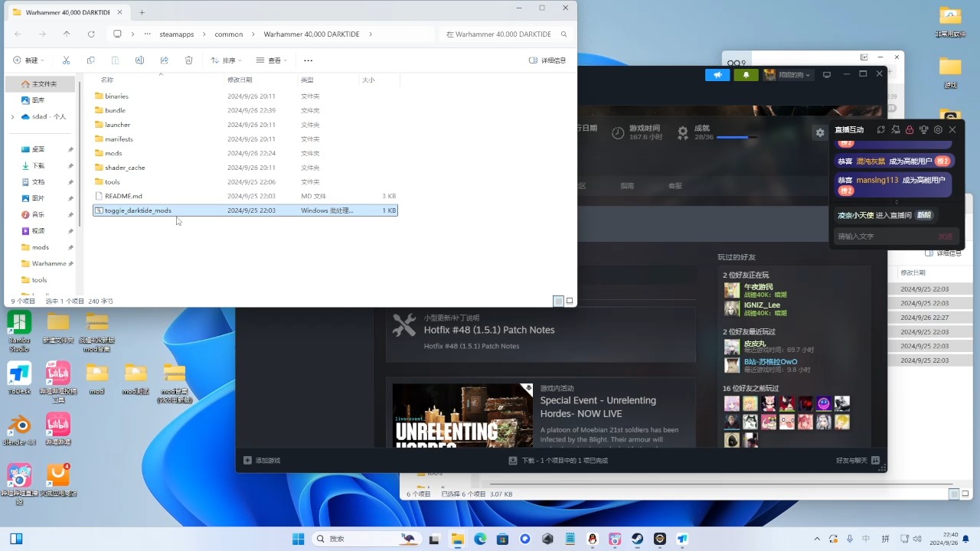
Task: Open the 排序 (Sort) dropdown in Explorer
Action: point(227,60)
